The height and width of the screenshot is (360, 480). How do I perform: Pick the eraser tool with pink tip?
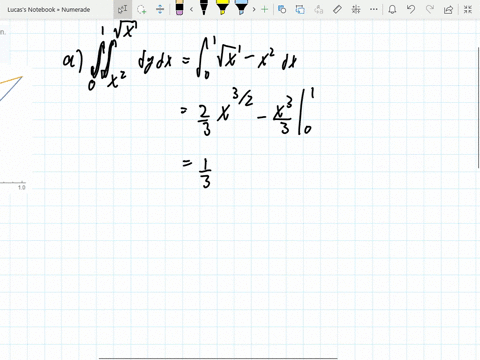179,8
